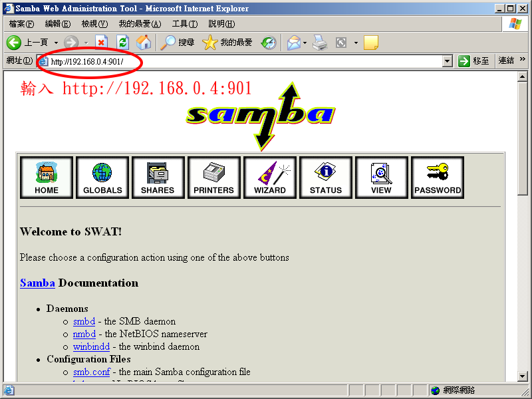532x399 pixels.
Task: Expand the address bar URL dropdown
Action: pyautogui.click(x=448, y=61)
